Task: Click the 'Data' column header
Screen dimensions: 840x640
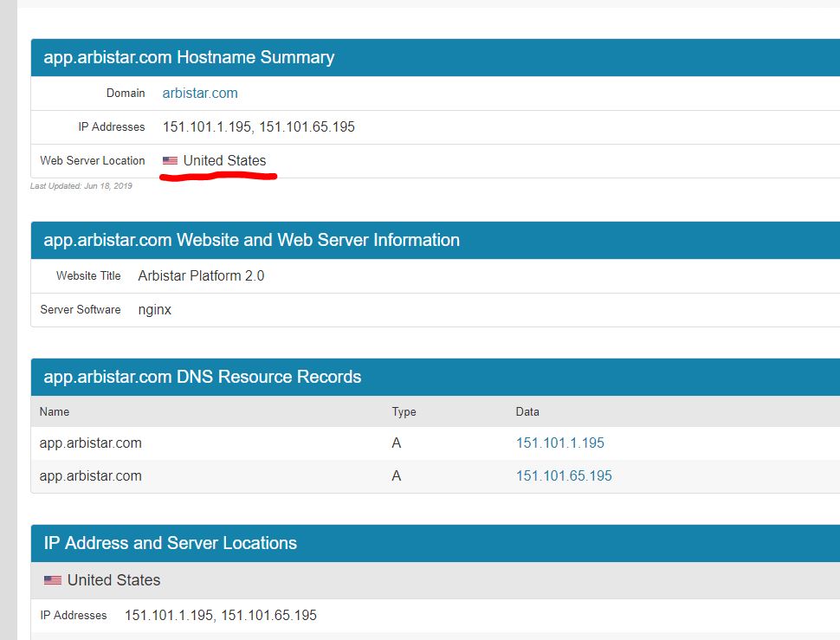Action: coord(527,412)
